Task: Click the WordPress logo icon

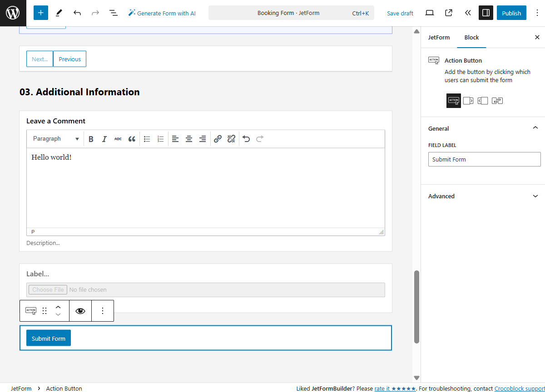Action: coord(13,13)
